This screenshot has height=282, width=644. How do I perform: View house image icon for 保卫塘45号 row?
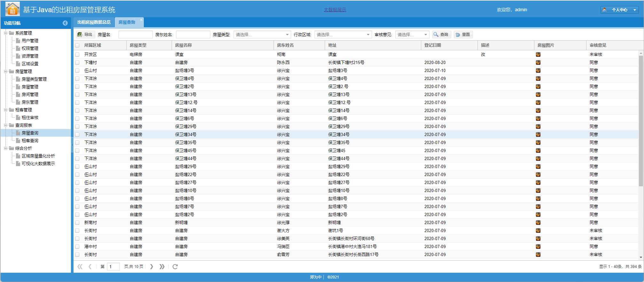click(x=538, y=151)
